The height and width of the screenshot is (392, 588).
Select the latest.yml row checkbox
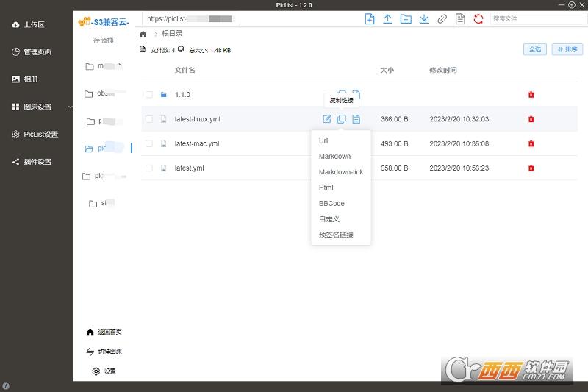tap(149, 168)
